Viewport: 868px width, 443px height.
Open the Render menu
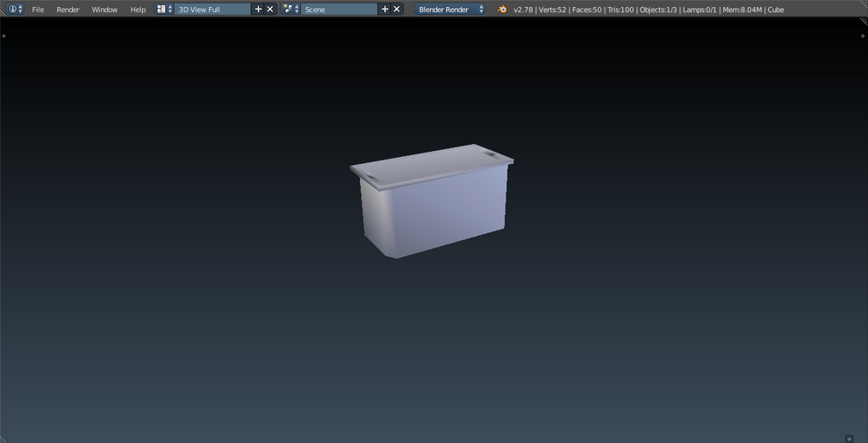pyautogui.click(x=68, y=10)
